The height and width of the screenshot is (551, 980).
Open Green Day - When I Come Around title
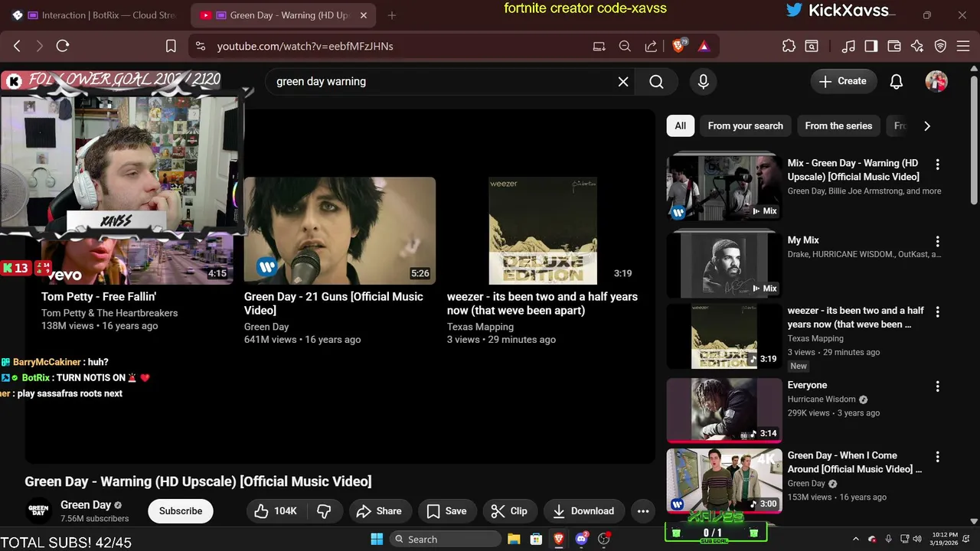pyautogui.click(x=854, y=462)
